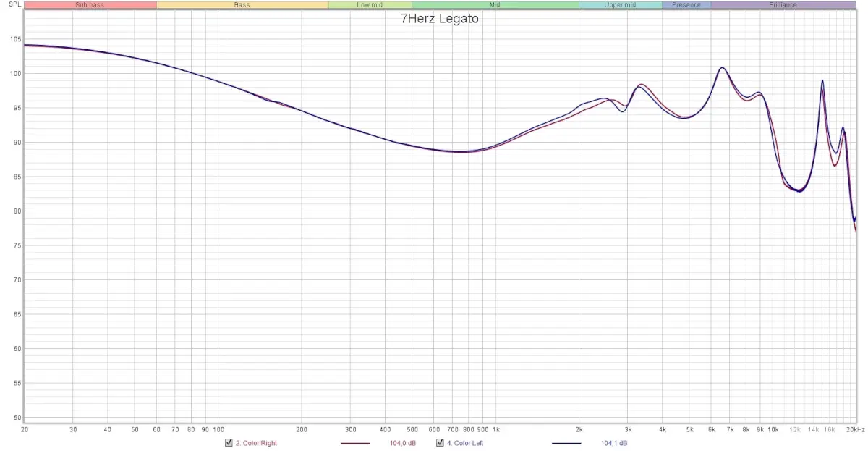Click the '1k' label on the frequency axis
Viewport: 868px width, 451px height.
(495, 429)
